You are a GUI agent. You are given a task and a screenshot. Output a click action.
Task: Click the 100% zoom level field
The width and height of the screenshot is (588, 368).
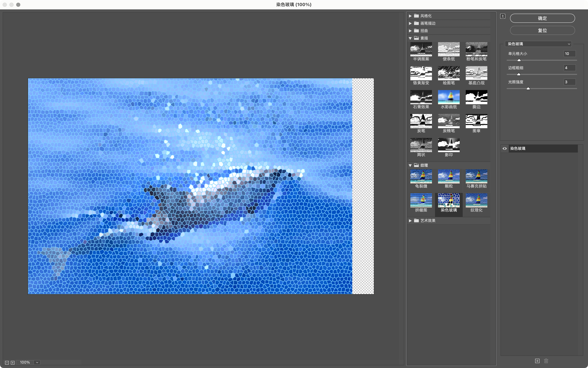25,362
